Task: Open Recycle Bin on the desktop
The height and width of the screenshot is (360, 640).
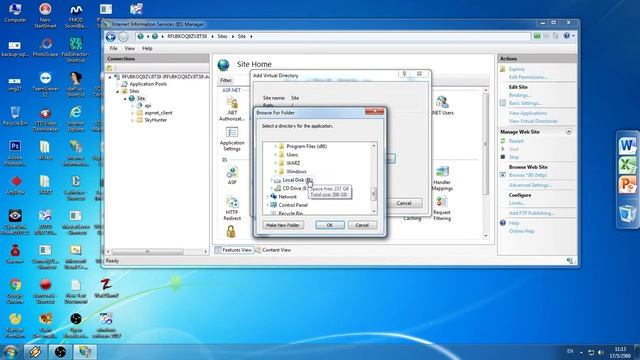Action: tap(15, 116)
